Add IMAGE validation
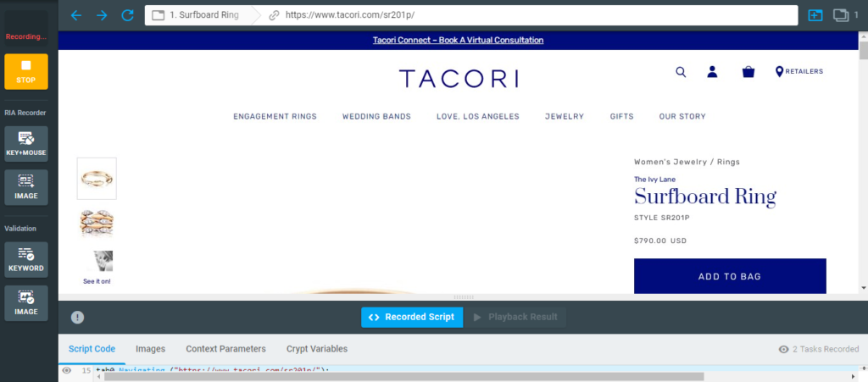Screen dimensions: 868x382 (26, 303)
